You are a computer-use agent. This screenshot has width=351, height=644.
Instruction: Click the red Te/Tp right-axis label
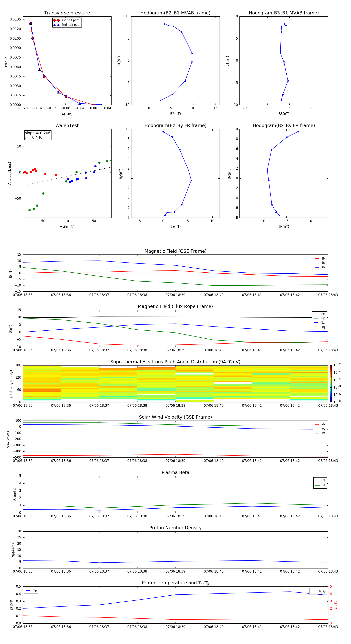click(x=336, y=605)
